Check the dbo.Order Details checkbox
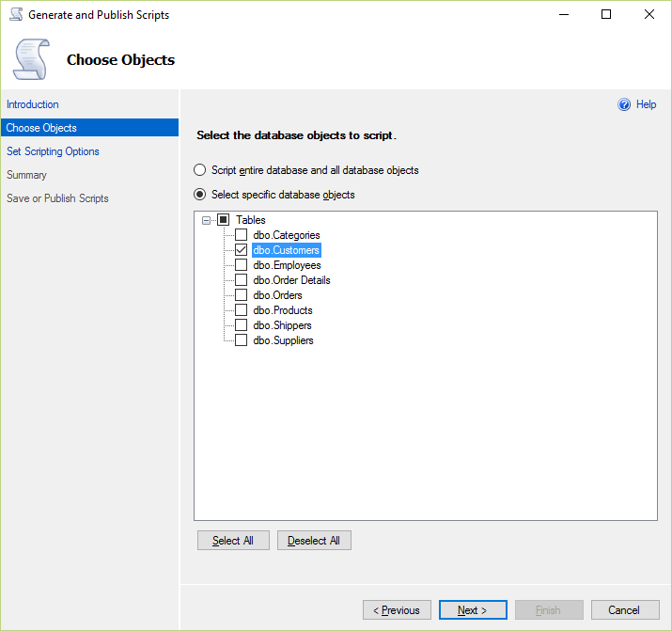 click(x=242, y=280)
